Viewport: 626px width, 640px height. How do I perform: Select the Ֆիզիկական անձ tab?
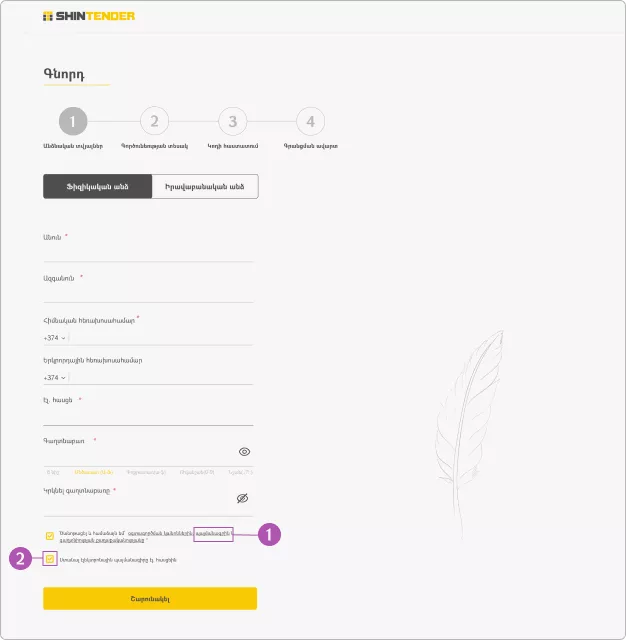(x=98, y=187)
